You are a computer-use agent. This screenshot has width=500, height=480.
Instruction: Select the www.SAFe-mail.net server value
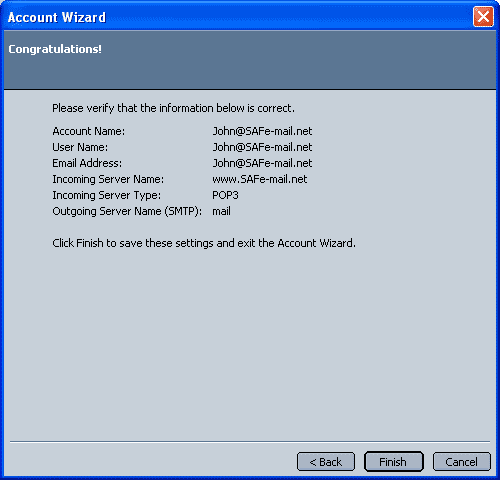click(260, 179)
